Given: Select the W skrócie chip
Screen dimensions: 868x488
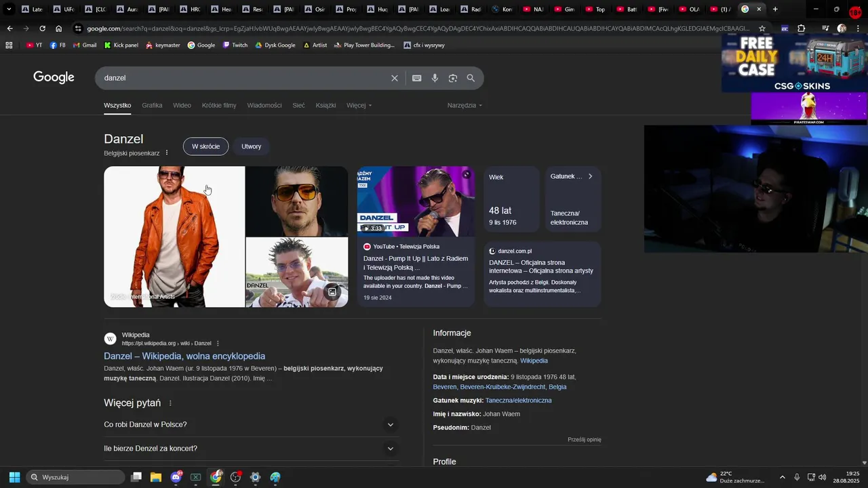Looking at the screenshot, I should click(205, 146).
